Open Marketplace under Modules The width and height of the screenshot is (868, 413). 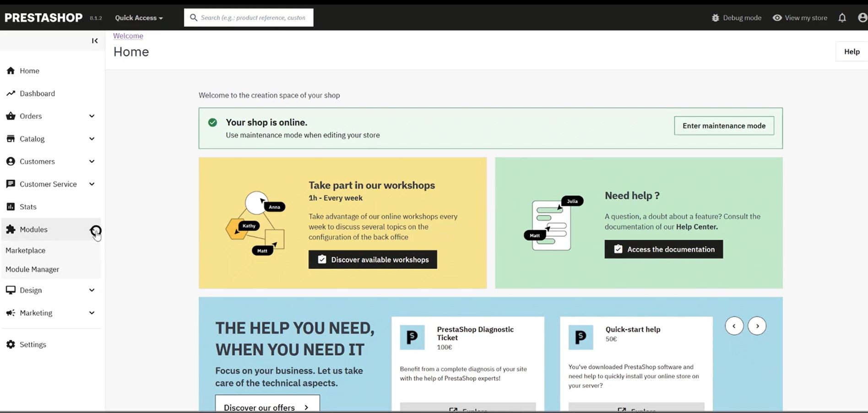(x=25, y=250)
